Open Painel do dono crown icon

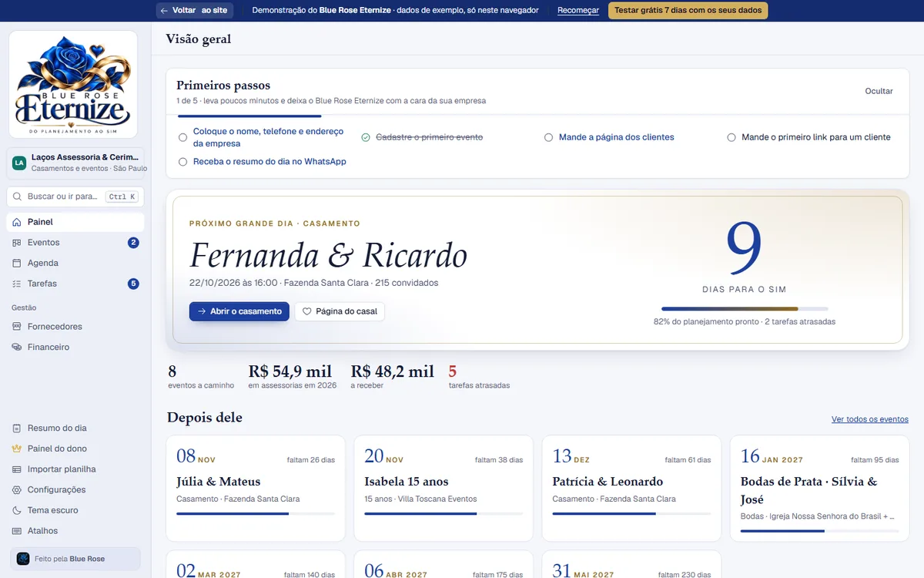coord(17,449)
